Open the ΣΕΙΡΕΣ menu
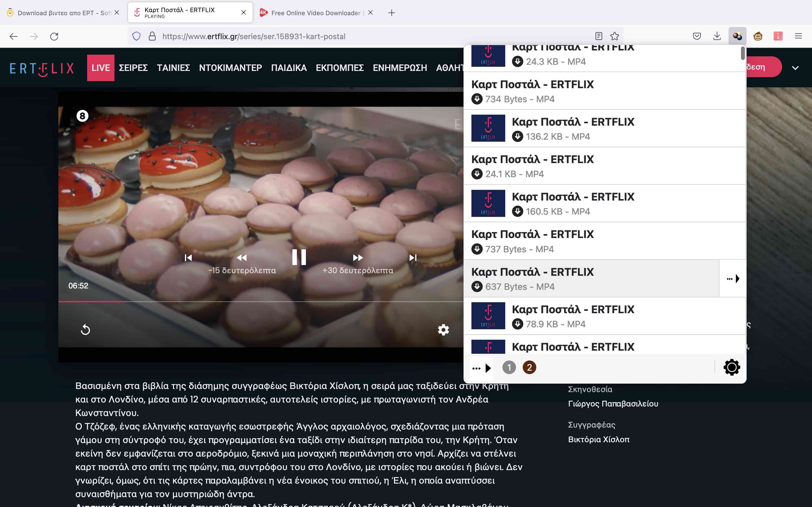Image resolution: width=812 pixels, height=507 pixels. 133,68
